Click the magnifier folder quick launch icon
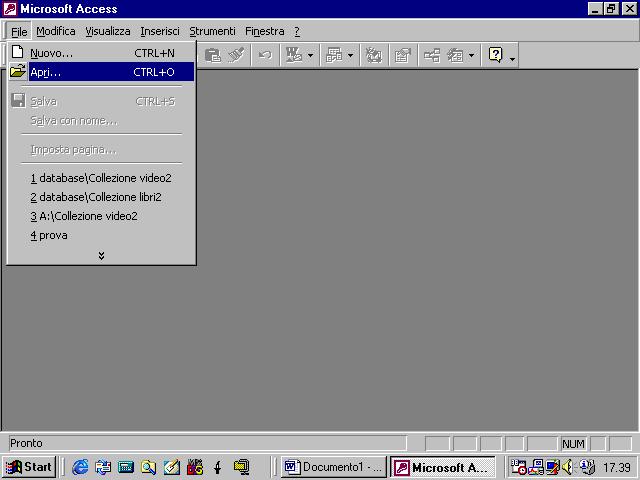The image size is (640, 480). (149, 467)
